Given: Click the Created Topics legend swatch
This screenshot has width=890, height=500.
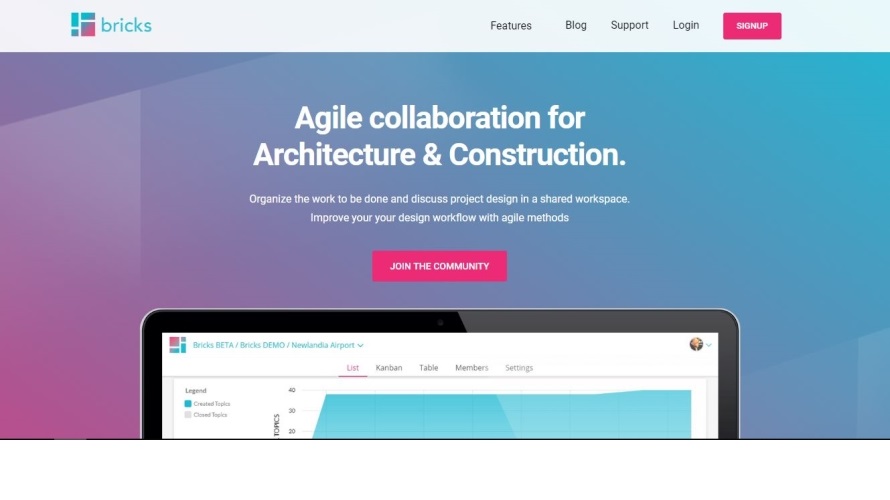Looking at the screenshot, I should 188,403.
